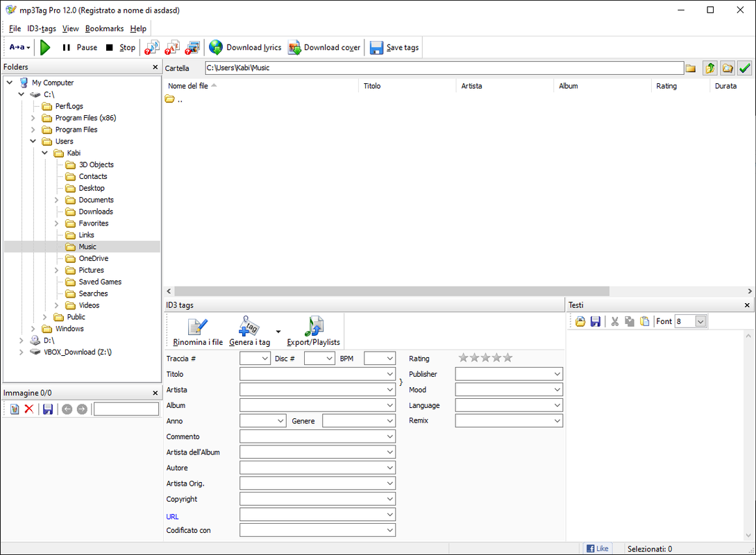
Task: Delete image with red X icon
Action: tap(29, 409)
